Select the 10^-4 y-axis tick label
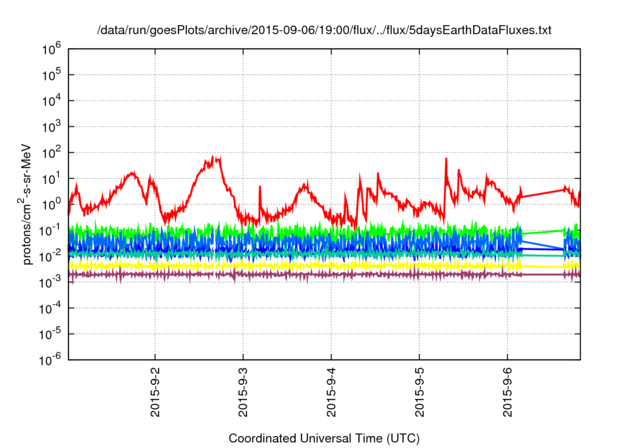 [x=51, y=308]
